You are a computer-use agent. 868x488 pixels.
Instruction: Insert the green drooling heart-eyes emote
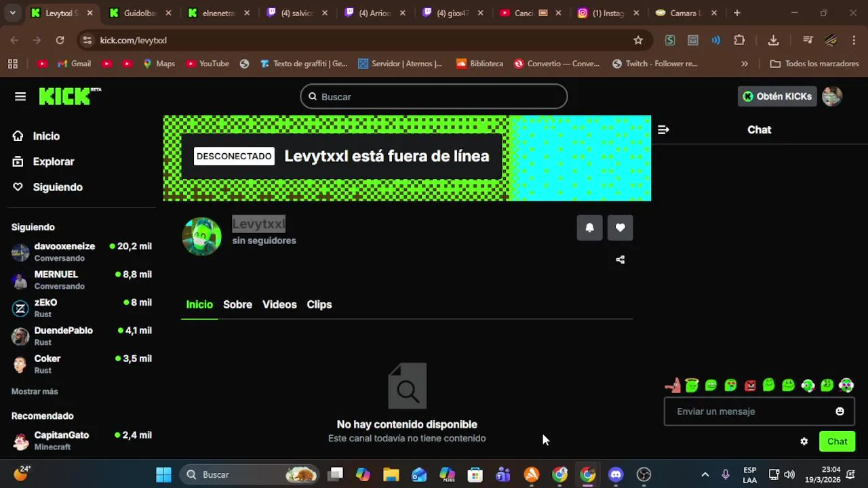pyautogui.click(x=730, y=386)
